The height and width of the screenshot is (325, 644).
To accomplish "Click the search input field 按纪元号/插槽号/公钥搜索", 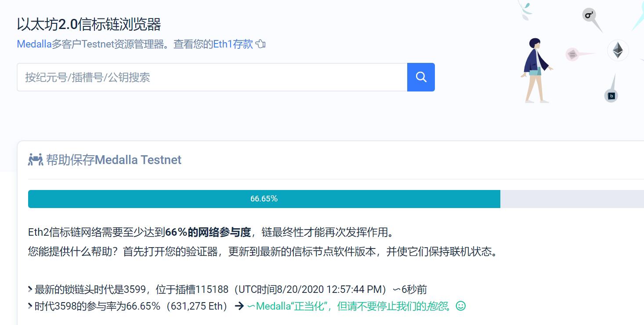I will [211, 77].
